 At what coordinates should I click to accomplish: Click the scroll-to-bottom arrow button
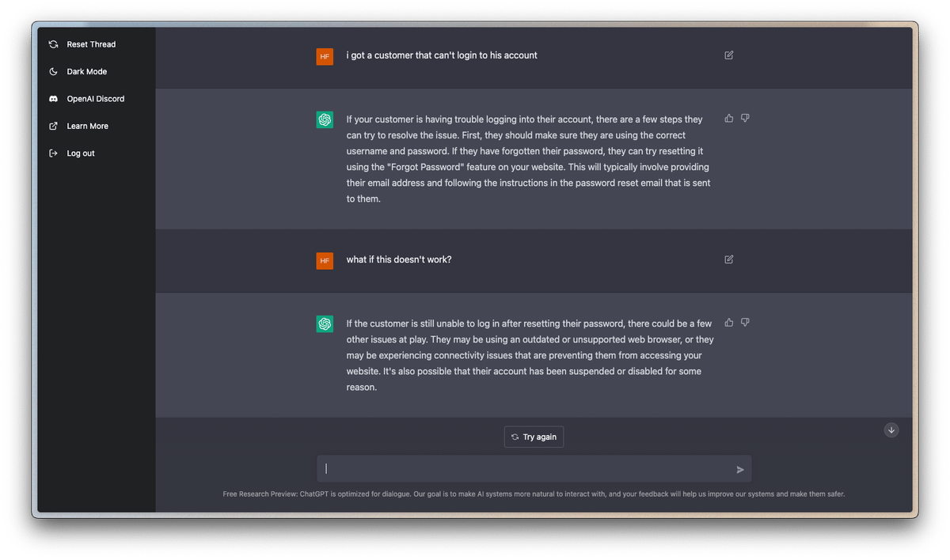coord(891,430)
